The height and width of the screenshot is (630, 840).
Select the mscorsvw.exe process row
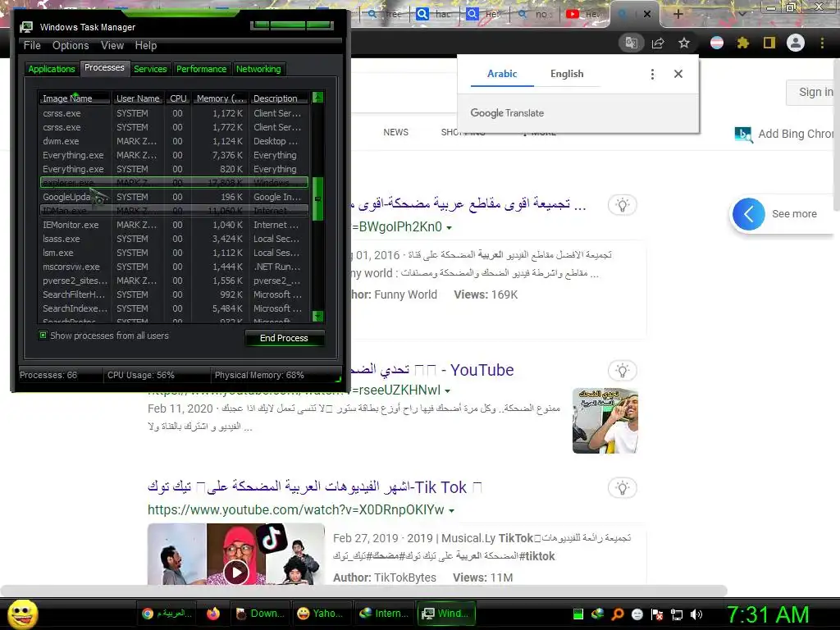click(x=175, y=267)
